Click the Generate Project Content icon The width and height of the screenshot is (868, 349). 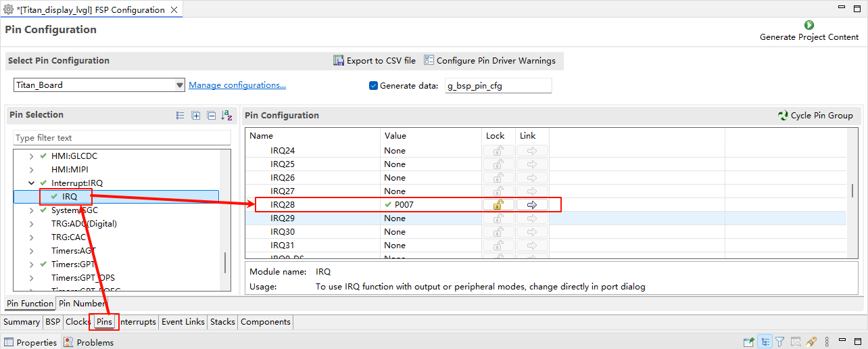[x=809, y=25]
